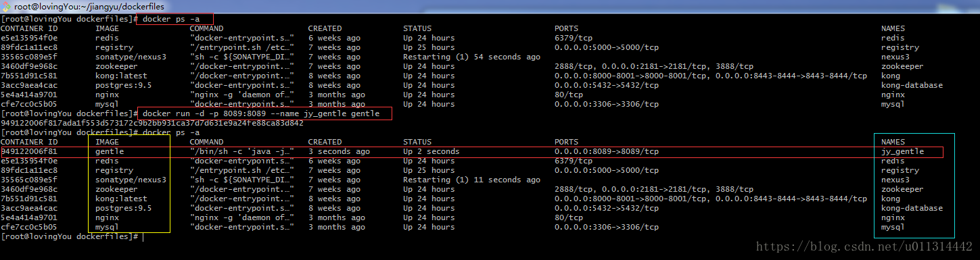
Task: Click the 0.0.0.0:8089->8089/tcp ports cell
Action: tap(607, 151)
